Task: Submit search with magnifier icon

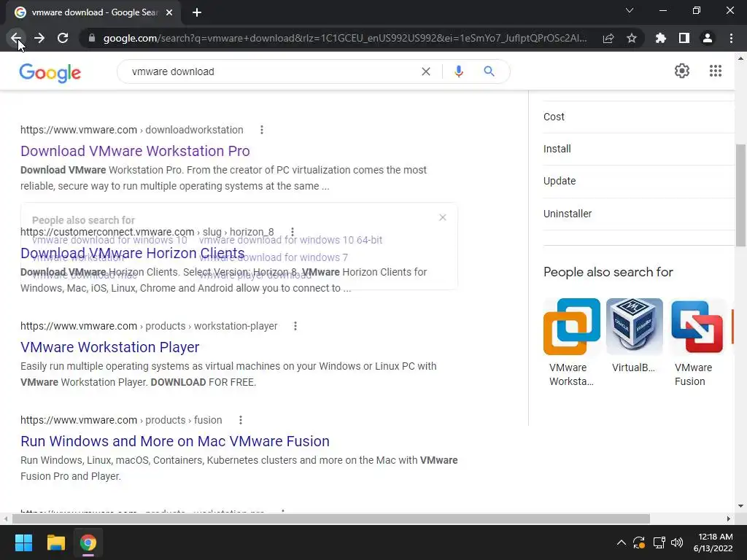Action: tap(489, 71)
